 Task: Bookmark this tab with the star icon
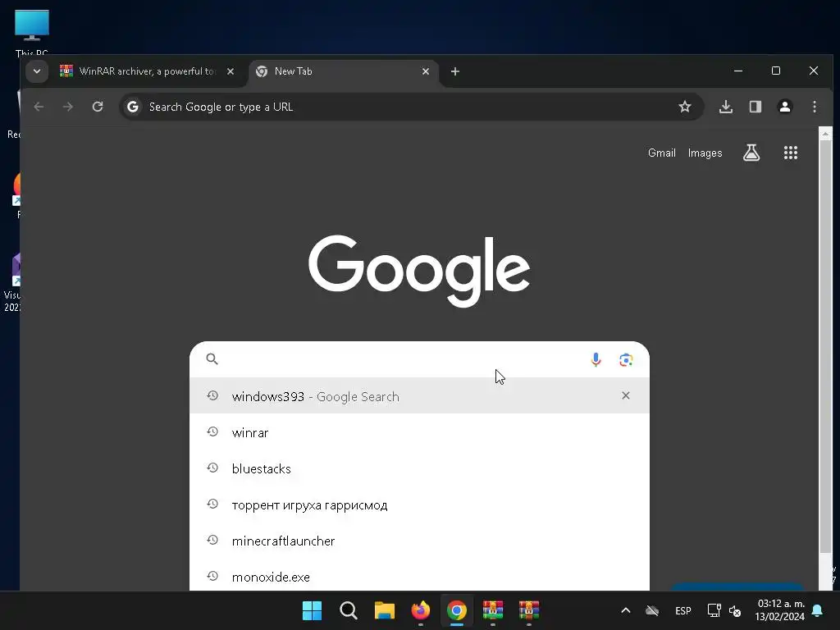[x=685, y=107]
